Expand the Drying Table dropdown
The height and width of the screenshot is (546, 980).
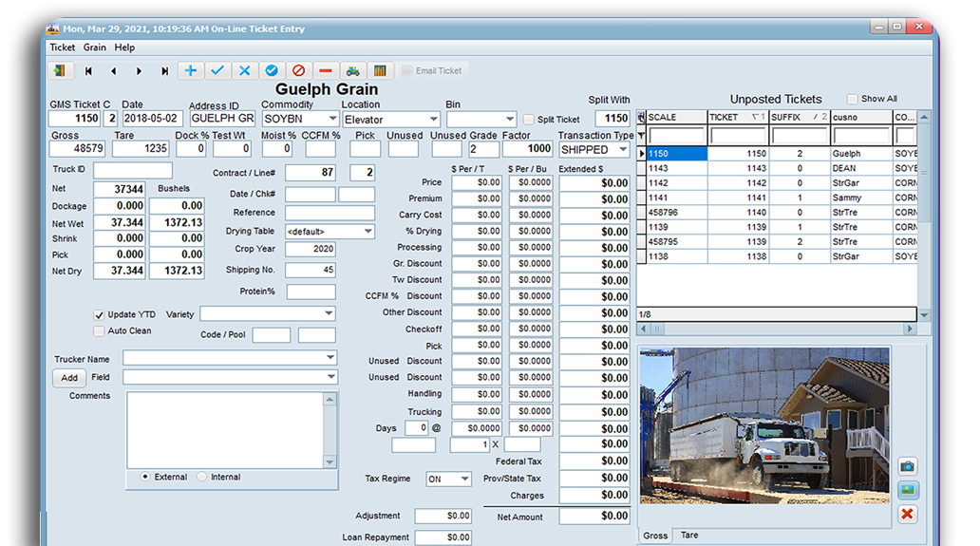pyautogui.click(x=368, y=231)
